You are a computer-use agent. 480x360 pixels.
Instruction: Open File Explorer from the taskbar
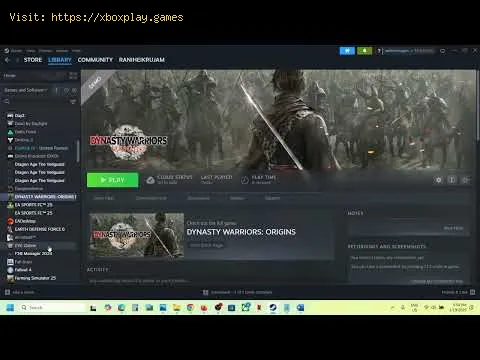tap(177, 307)
